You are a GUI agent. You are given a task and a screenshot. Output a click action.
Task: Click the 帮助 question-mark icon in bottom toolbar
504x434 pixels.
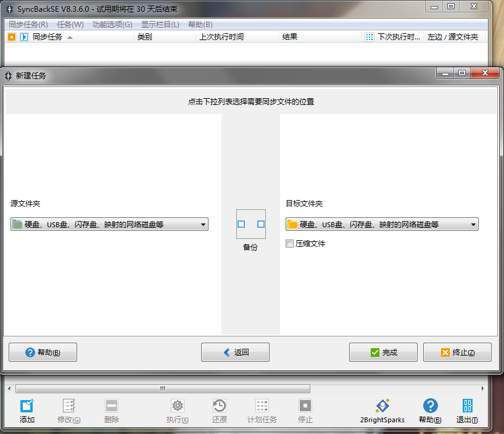[431, 406]
